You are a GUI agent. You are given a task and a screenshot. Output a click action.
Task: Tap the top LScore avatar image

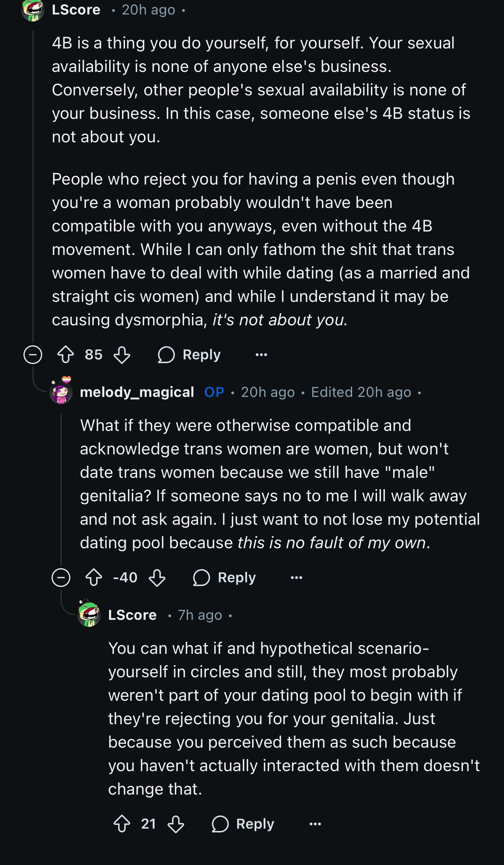pos(33,9)
